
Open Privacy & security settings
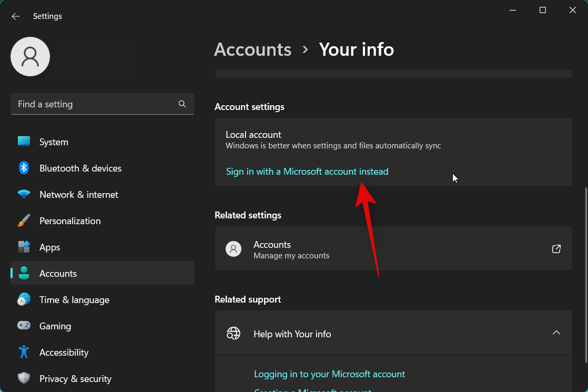[24, 378]
